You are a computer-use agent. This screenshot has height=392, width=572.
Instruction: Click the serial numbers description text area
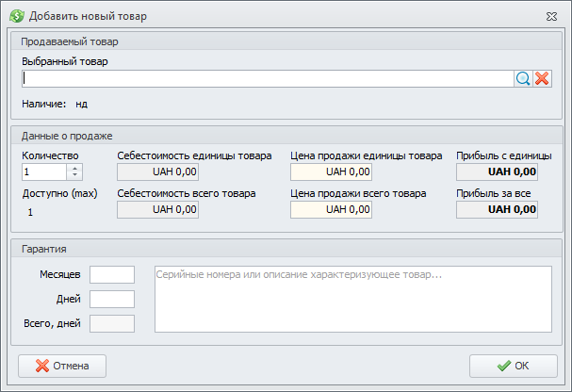point(352,299)
